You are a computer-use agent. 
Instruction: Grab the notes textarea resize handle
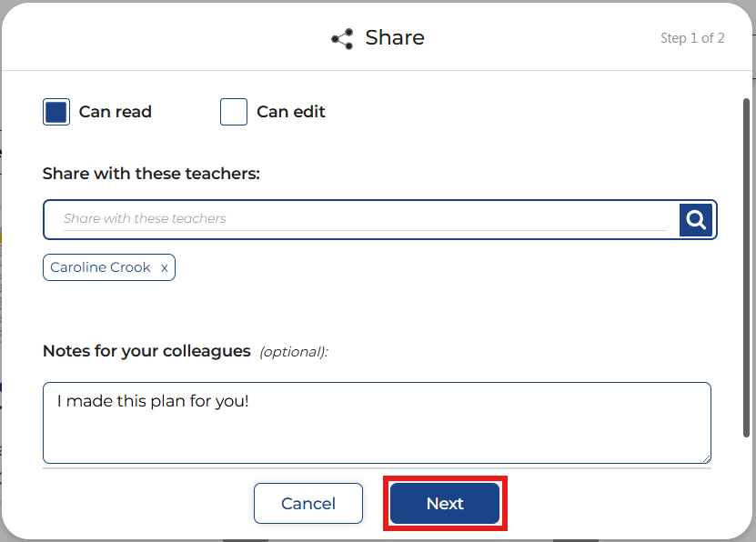point(705,457)
